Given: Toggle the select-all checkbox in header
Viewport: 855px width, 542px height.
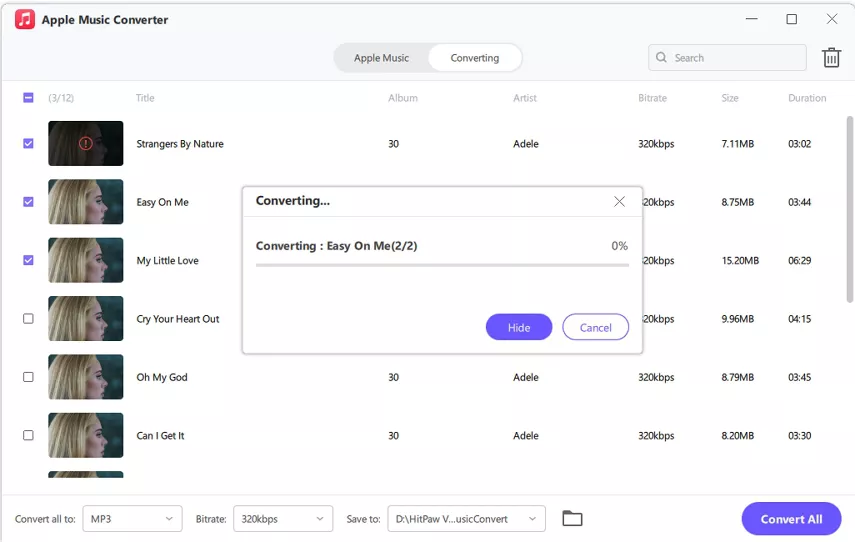Looking at the screenshot, I should point(28,98).
